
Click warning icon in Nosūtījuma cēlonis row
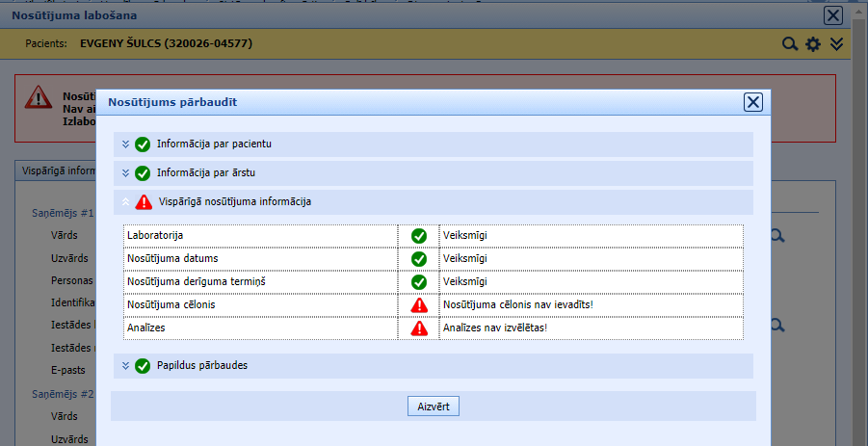click(x=419, y=305)
